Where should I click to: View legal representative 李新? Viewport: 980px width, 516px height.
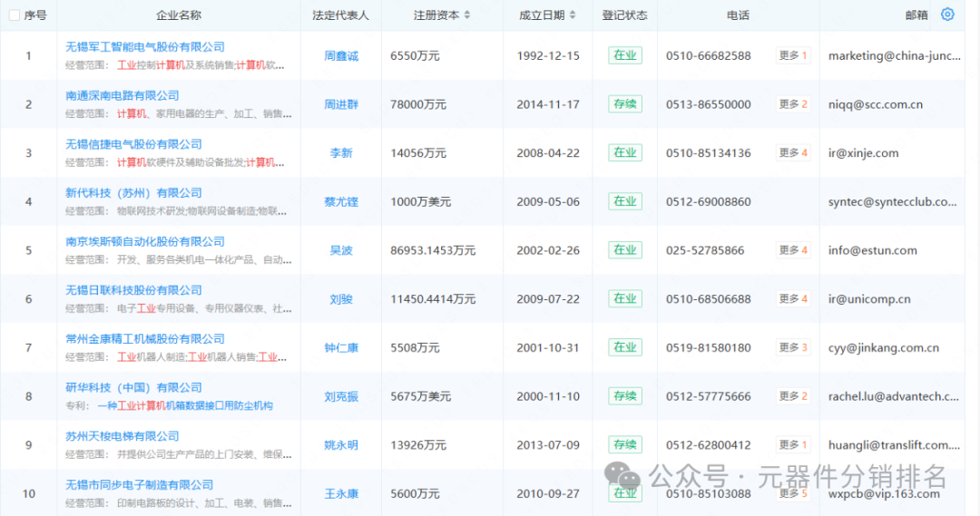pyautogui.click(x=341, y=153)
